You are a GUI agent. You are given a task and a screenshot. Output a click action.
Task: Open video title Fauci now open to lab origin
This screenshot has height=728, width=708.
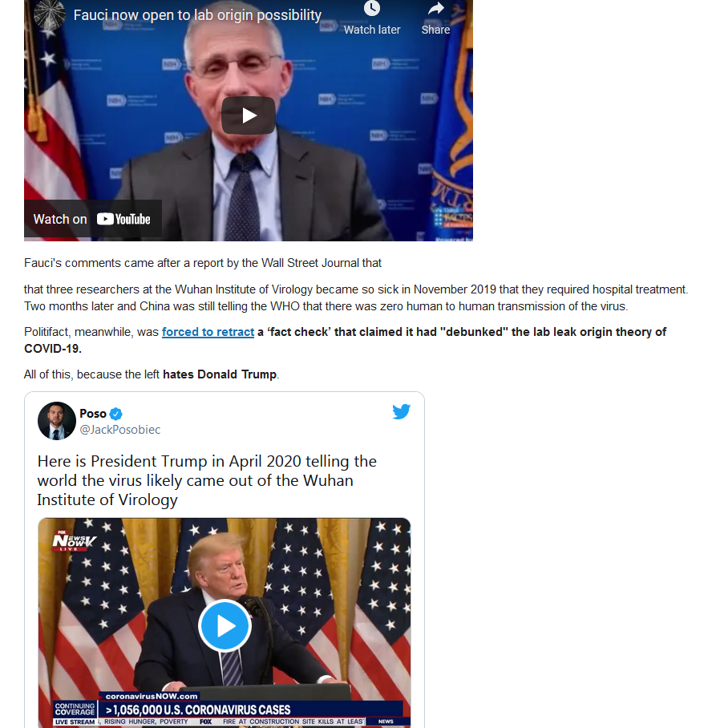(197, 15)
